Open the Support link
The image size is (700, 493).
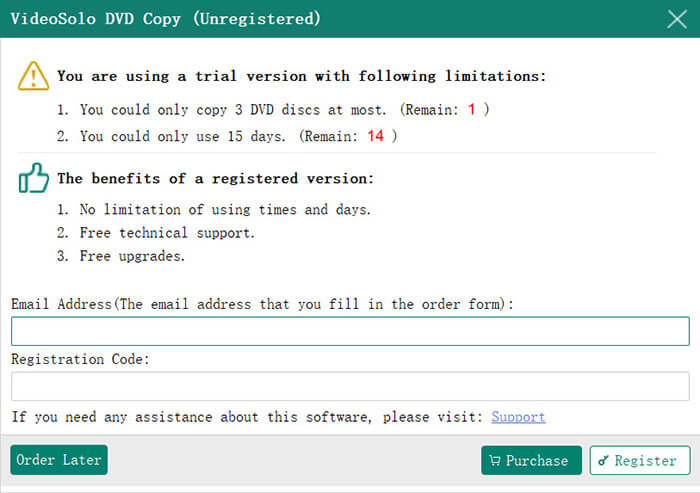tap(518, 417)
